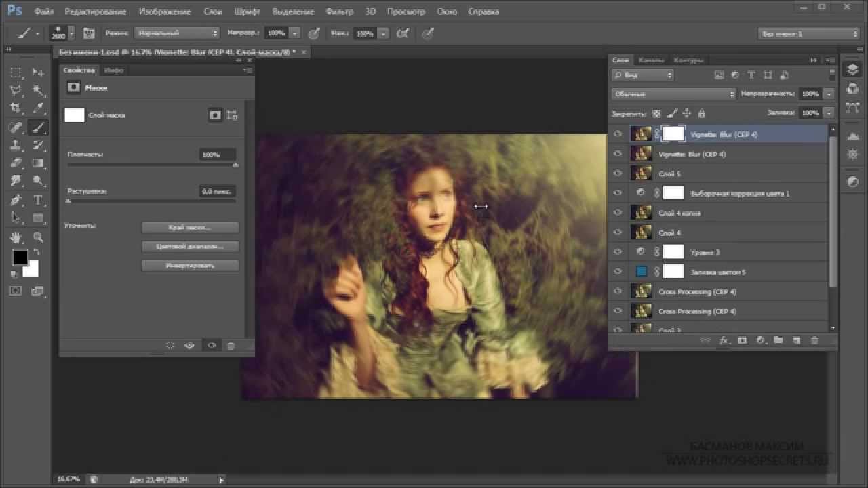Viewport: 868px width, 488px height.
Task: Click the Quick Mask mode icon
Action: 16,291
